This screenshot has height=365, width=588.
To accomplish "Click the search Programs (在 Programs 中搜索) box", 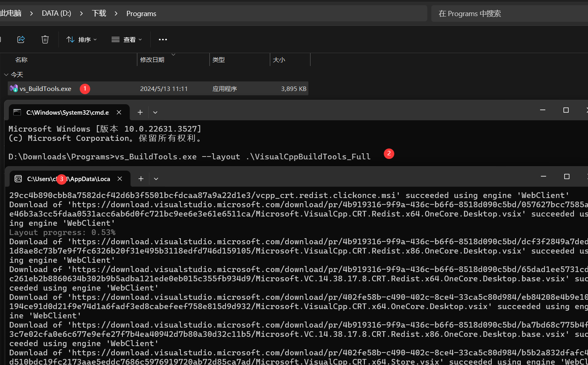I will [509, 13].
